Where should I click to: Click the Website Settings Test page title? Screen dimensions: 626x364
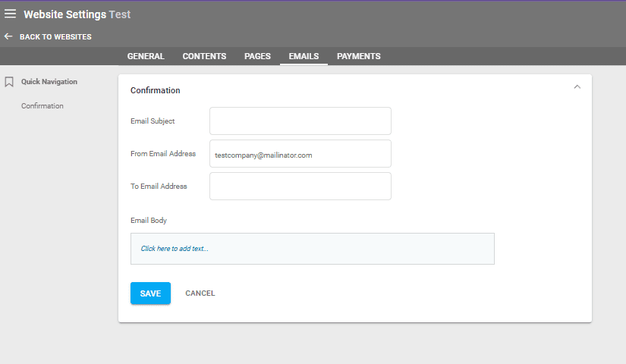(x=77, y=14)
